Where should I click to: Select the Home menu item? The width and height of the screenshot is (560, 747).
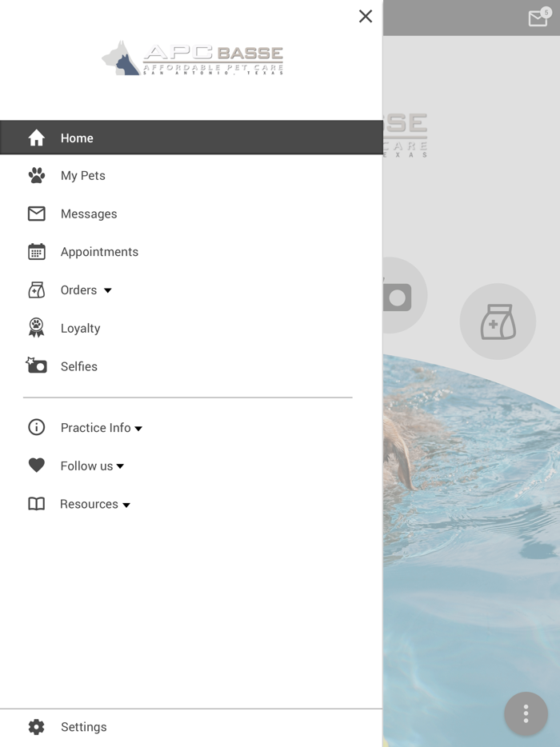pyautogui.click(x=191, y=138)
